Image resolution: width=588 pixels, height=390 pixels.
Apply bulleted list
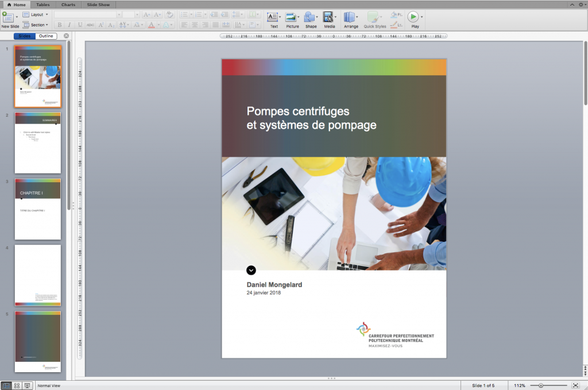[184, 14]
